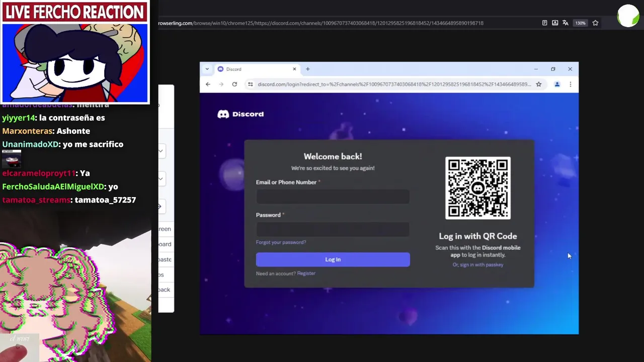Click the Log In button
This screenshot has width=644, height=362.
point(333,259)
